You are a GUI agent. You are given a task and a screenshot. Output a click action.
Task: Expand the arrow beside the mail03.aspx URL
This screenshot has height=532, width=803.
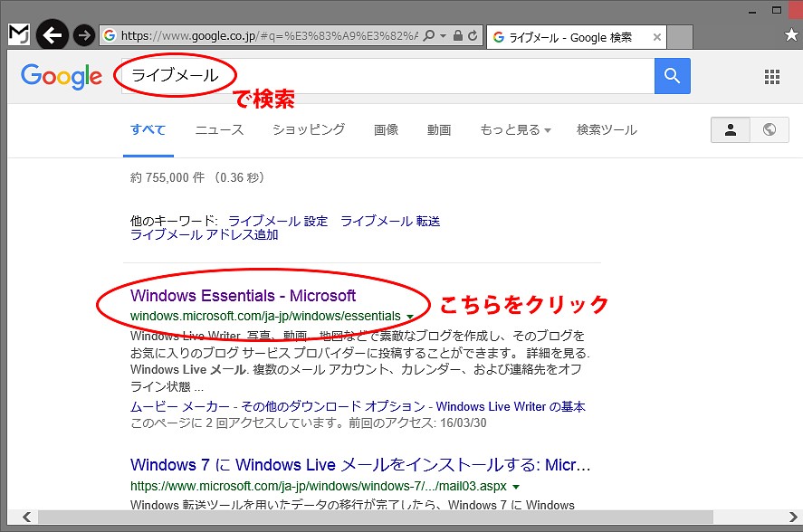click(x=516, y=487)
